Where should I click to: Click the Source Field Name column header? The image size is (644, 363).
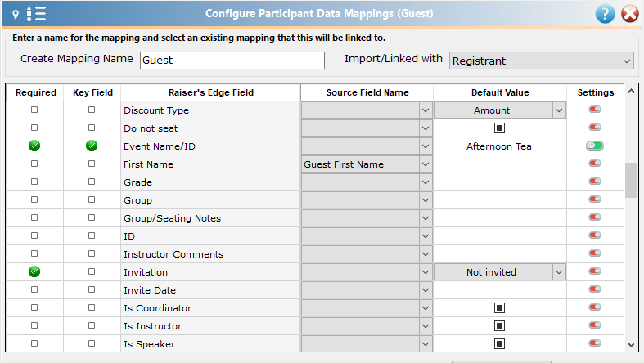[367, 92]
